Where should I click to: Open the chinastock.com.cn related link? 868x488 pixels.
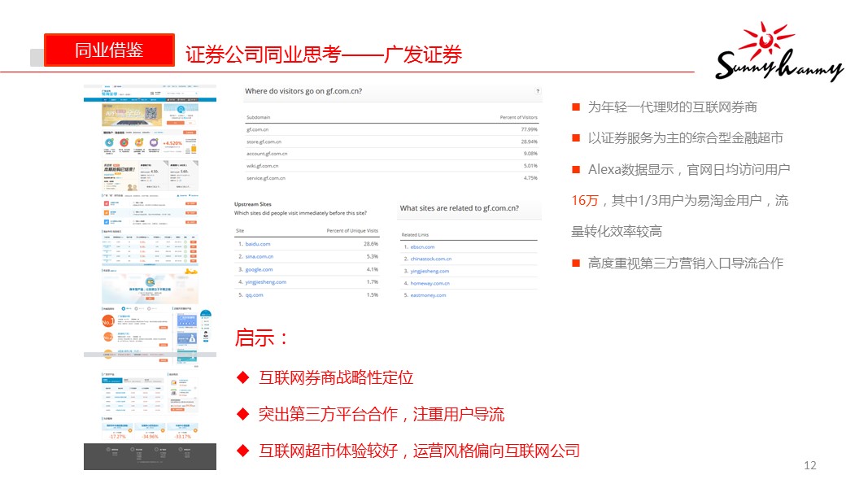tap(430, 259)
